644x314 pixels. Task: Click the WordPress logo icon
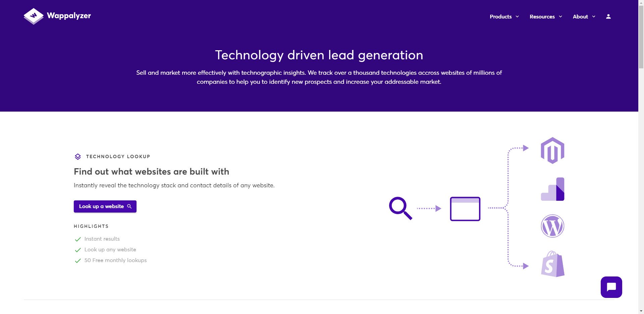pyautogui.click(x=552, y=226)
